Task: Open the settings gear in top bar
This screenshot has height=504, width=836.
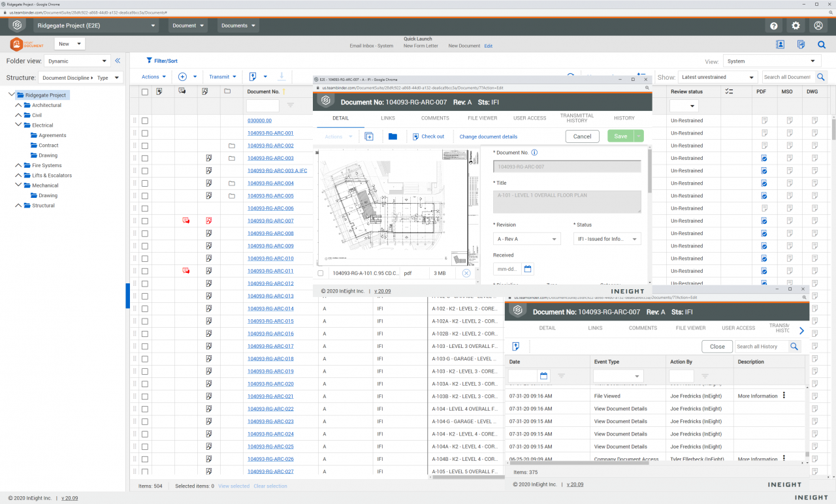Action: 796,25
